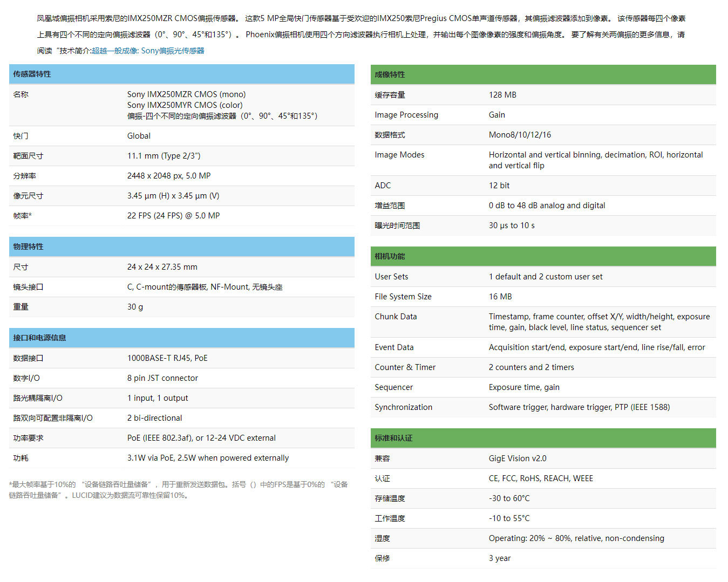This screenshot has width=728, height=582.
Task: Select the 相机功能 section header
Action: (x=390, y=256)
